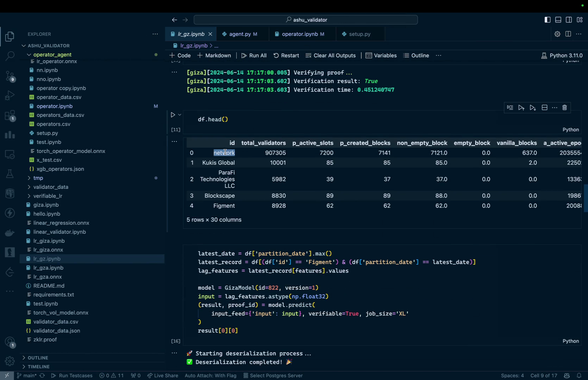The height and width of the screenshot is (380, 588).
Task: Switch to the operator.ipynb tab
Action: tap(300, 34)
